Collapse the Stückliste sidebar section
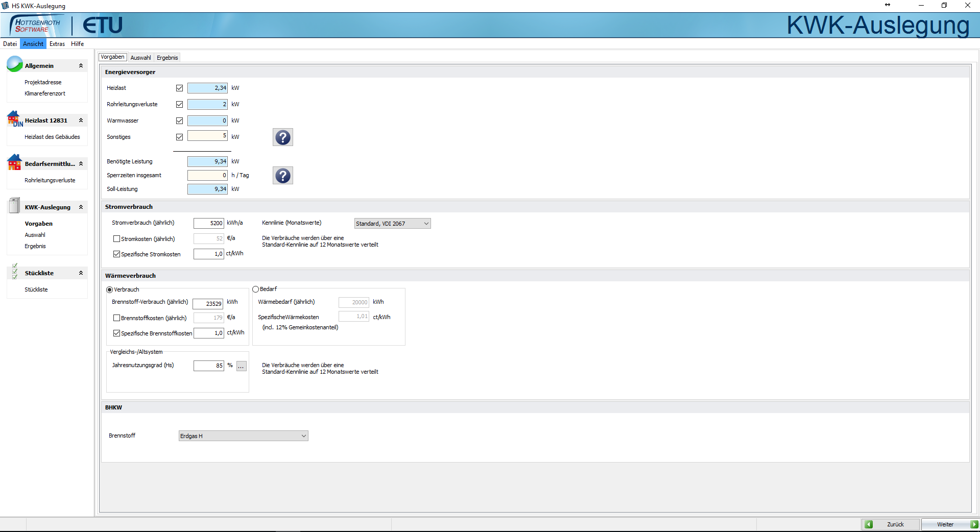The width and height of the screenshot is (980, 532). coord(81,273)
